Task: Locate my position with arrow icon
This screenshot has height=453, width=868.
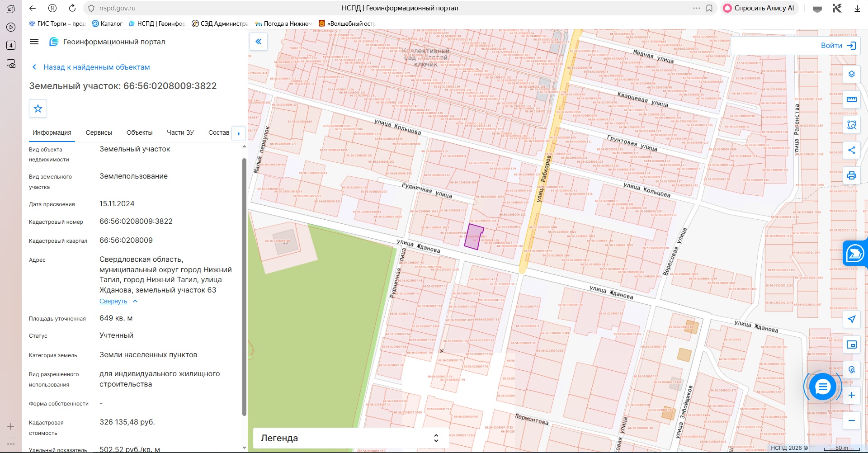Action: (x=851, y=319)
